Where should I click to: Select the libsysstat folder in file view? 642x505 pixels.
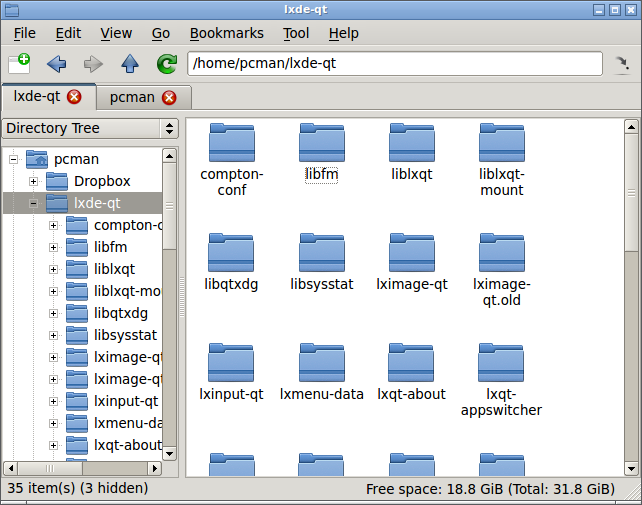(x=321, y=254)
